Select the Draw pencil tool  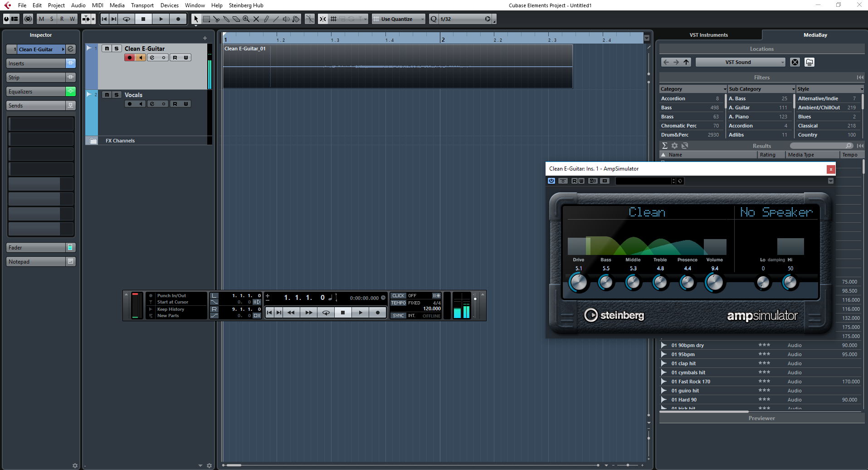tap(266, 19)
